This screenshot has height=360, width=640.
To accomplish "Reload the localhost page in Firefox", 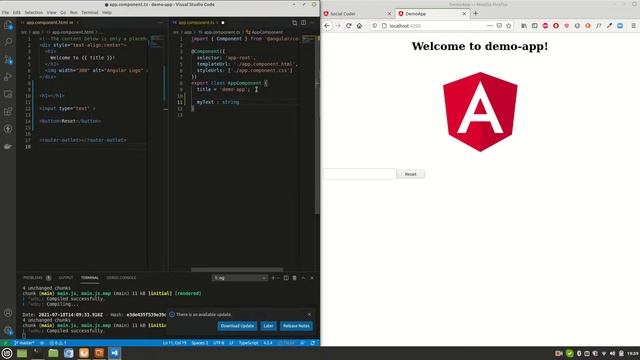I will point(349,26).
